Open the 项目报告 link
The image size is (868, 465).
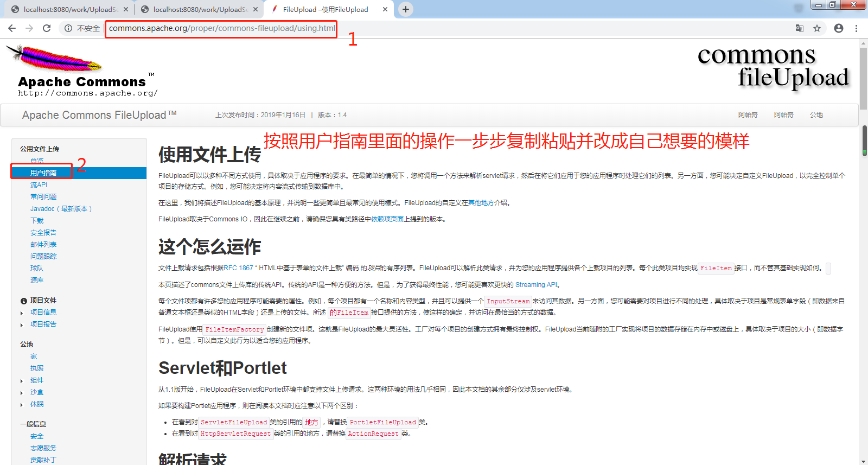(x=43, y=324)
